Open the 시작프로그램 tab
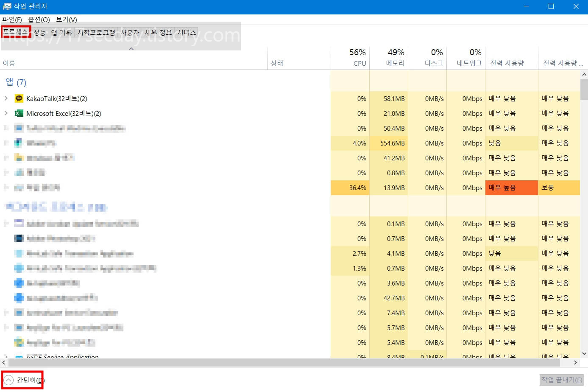The height and width of the screenshot is (392, 588). click(96, 32)
